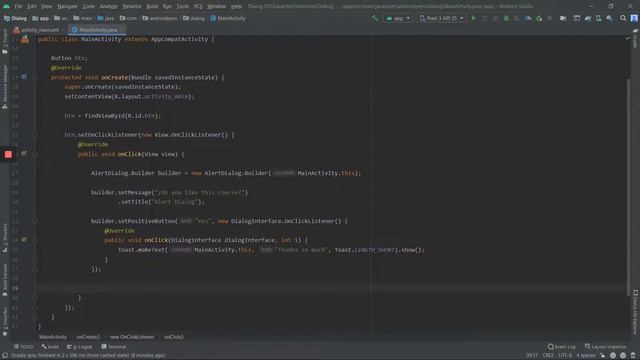Click the Make Project hammer icon
This screenshot has height=360, width=640.
(x=375, y=18)
